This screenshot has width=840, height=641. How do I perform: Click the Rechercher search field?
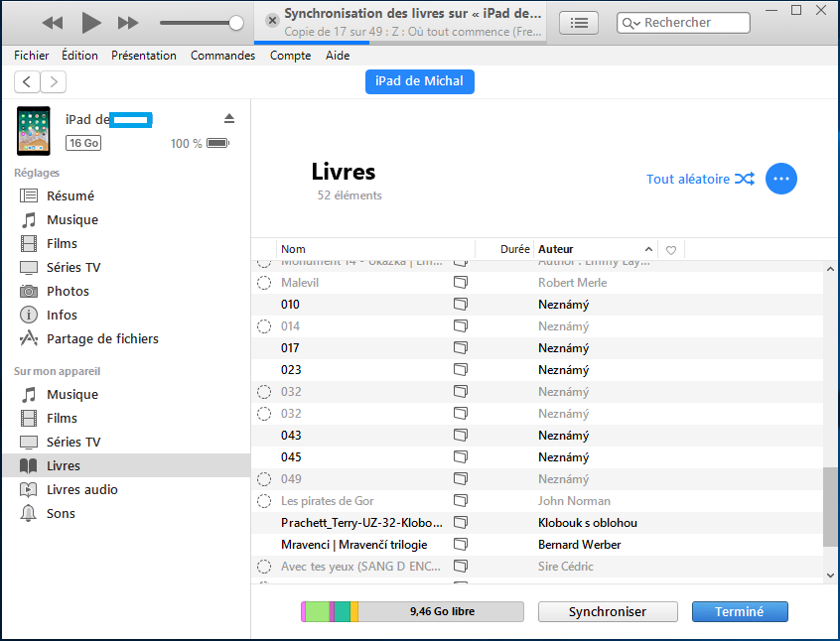683,23
